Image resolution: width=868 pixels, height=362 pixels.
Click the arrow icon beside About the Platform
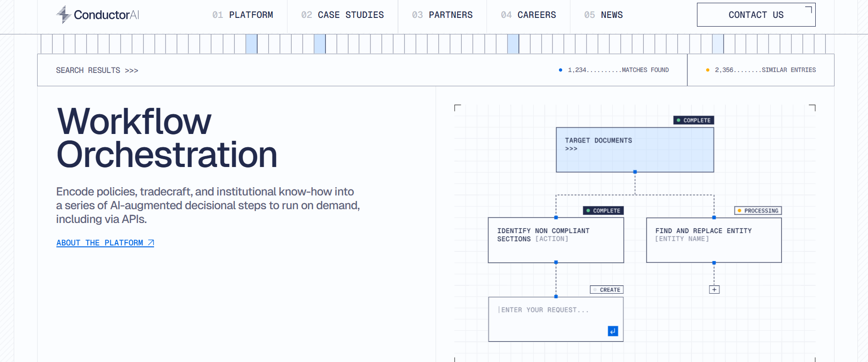(151, 243)
